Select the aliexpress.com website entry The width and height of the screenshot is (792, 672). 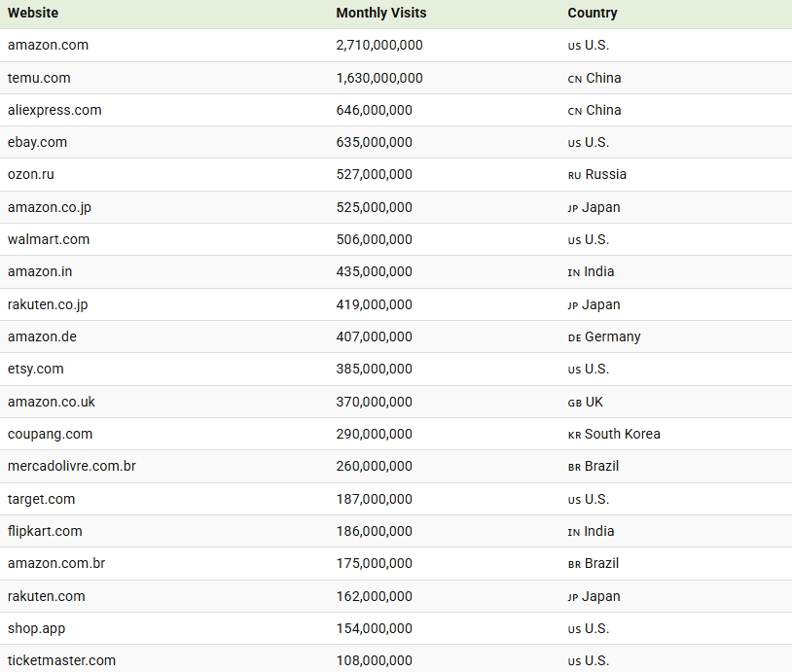[54, 110]
